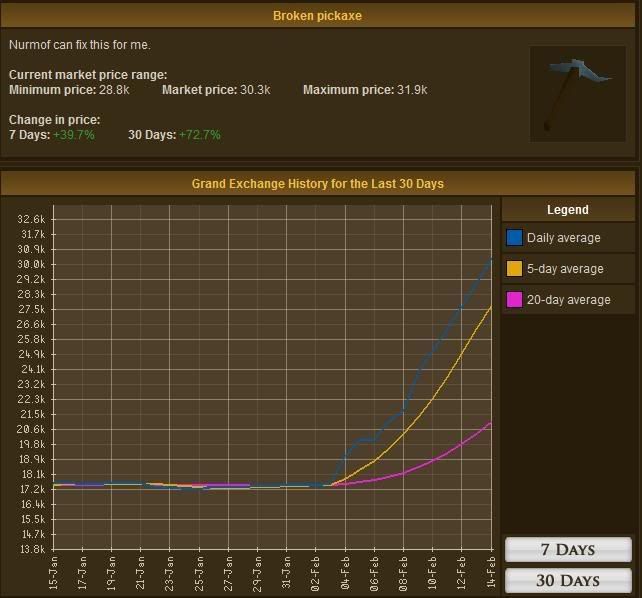Click the yellow 5-day average swatch

pos(515,268)
